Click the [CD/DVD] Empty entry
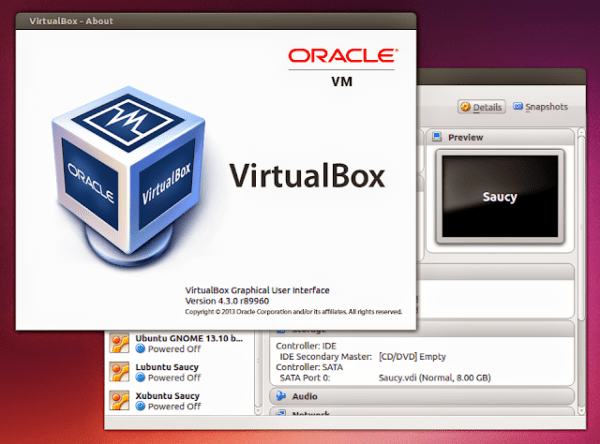The height and width of the screenshot is (444, 600). 412,357
